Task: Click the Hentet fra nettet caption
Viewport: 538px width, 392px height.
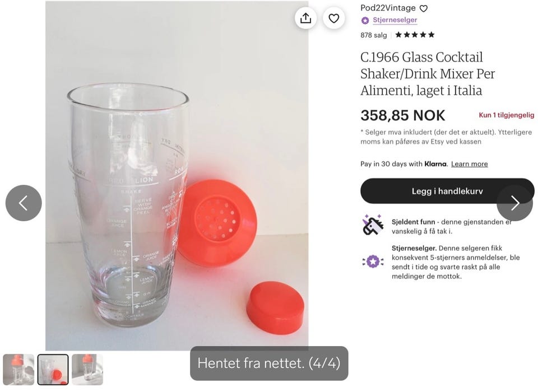Action: pyautogui.click(x=269, y=363)
